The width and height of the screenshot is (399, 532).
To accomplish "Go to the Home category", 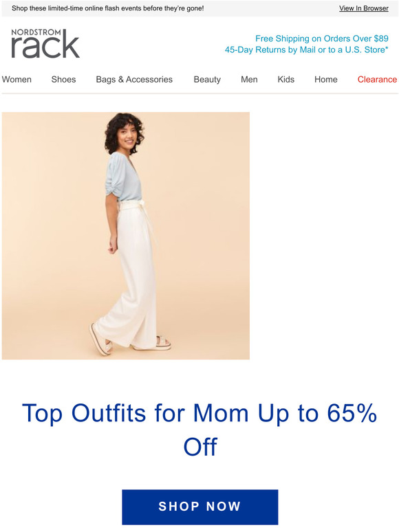I will pos(326,80).
